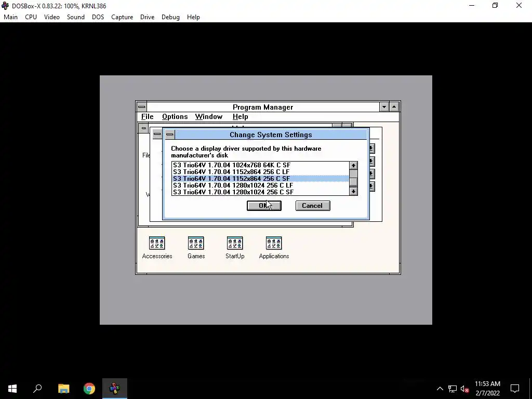Open DOSBox-X Main menu
Image resolution: width=532 pixels, height=399 pixels.
[10, 17]
